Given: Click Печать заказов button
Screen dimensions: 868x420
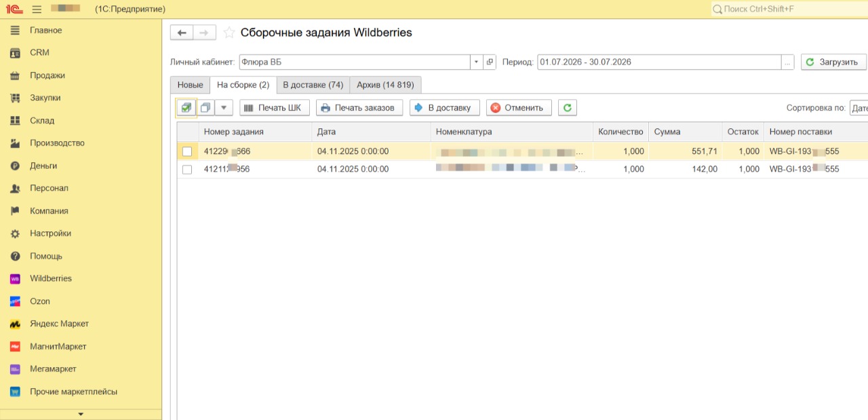Looking at the screenshot, I should [x=359, y=107].
